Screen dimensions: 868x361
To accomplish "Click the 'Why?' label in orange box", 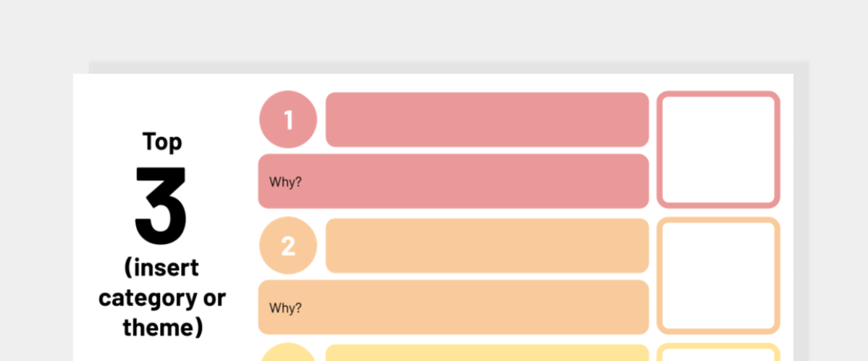I will coord(285,308).
